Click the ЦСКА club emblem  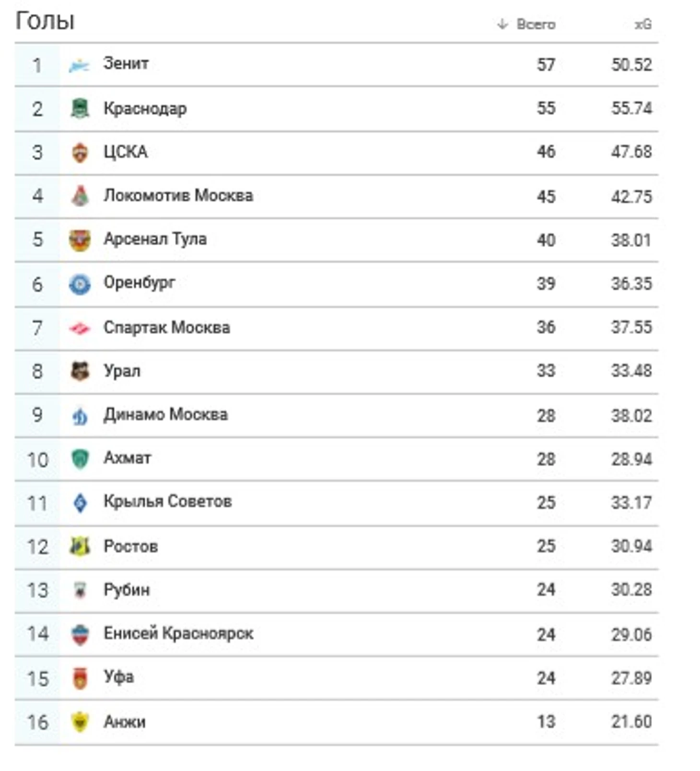pos(80,153)
